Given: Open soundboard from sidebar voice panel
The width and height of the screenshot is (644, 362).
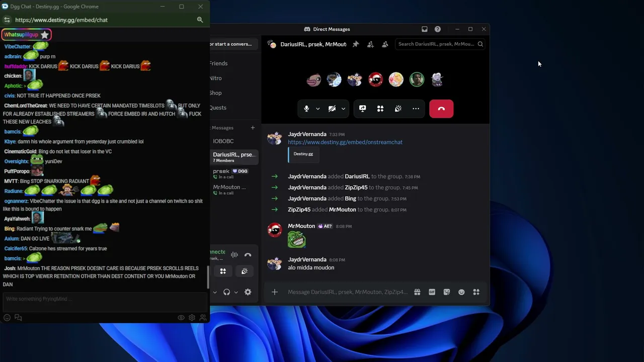Looking at the screenshot, I should pyautogui.click(x=245, y=271).
